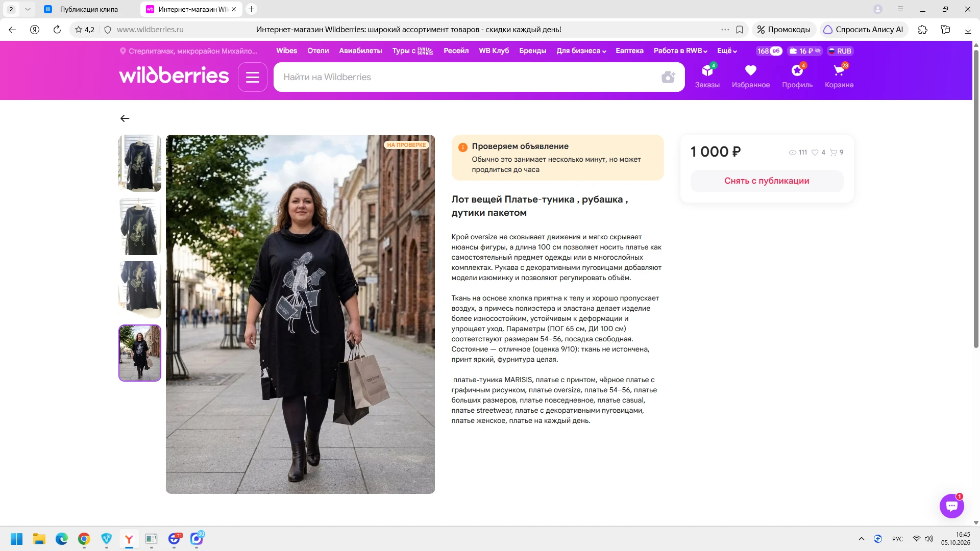Viewport: 980px width, 551px height.
Task: Open Профиль profile icon
Action: click(797, 76)
